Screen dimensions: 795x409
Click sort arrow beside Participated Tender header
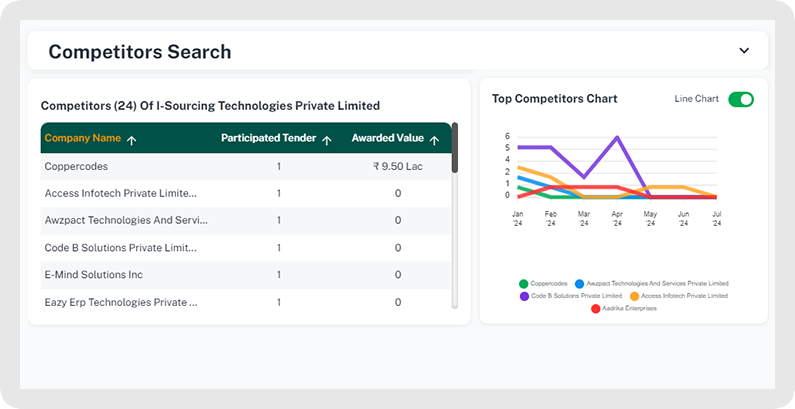coord(327,140)
